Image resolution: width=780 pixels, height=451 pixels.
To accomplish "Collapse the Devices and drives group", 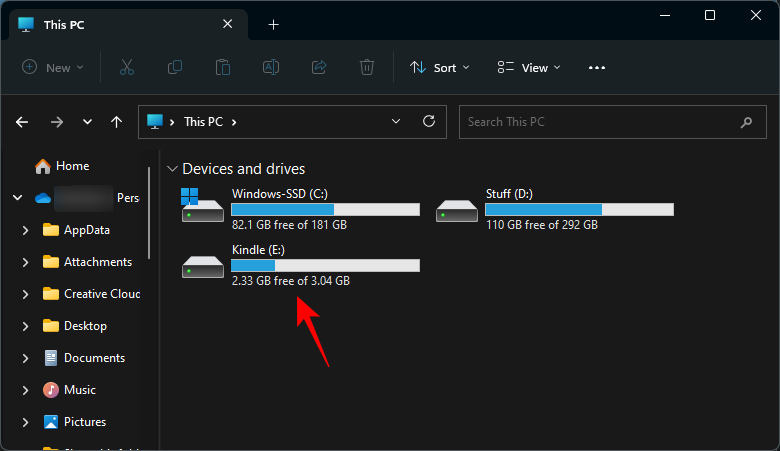I will (173, 169).
